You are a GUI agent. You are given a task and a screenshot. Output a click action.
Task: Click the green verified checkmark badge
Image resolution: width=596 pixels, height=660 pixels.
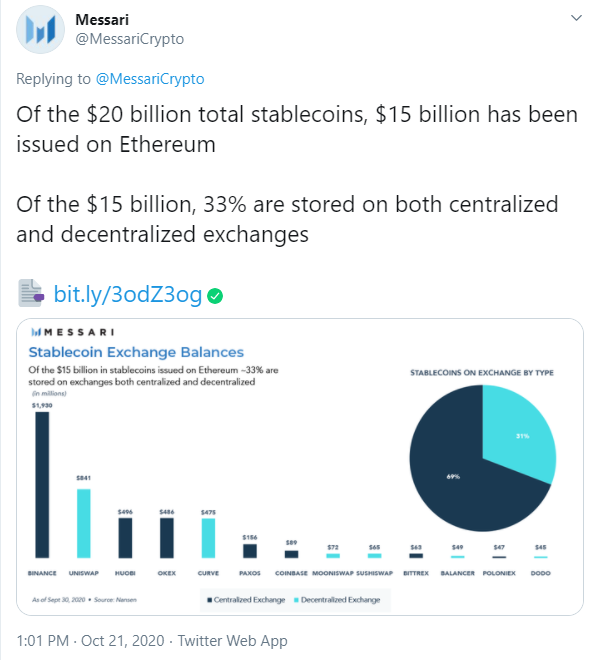click(215, 296)
